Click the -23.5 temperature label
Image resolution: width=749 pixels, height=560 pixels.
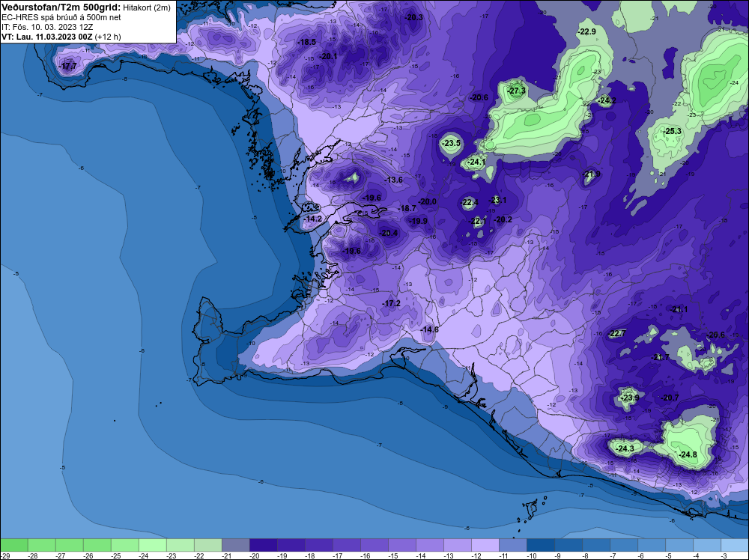pyautogui.click(x=452, y=143)
